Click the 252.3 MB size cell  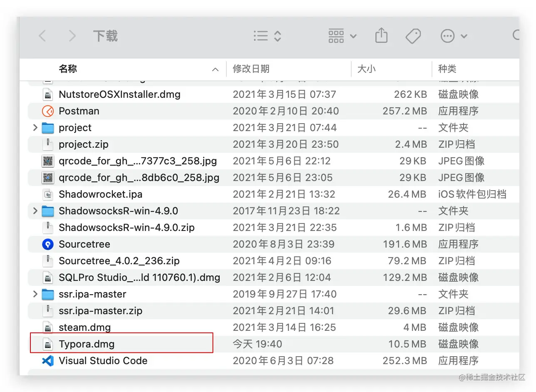pos(405,361)
